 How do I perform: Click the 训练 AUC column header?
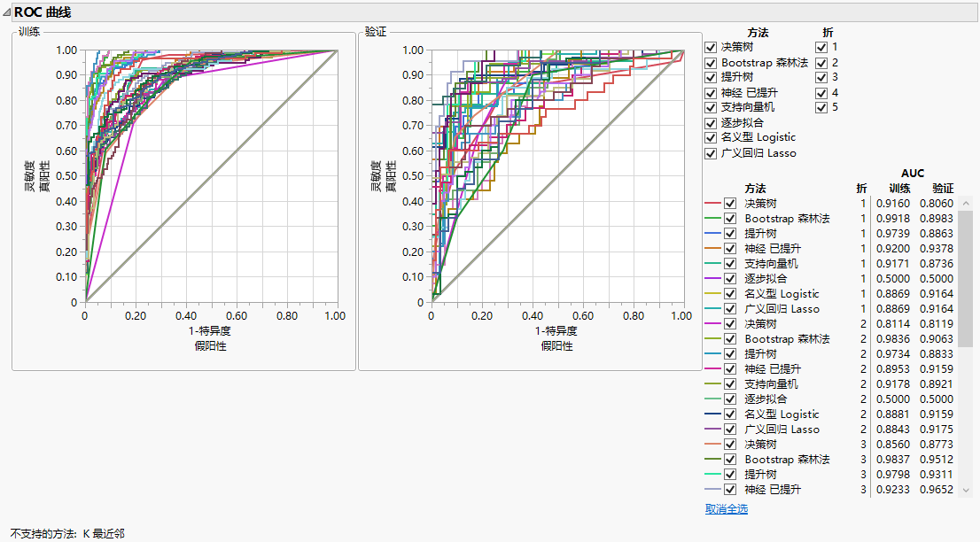[900, 188]
